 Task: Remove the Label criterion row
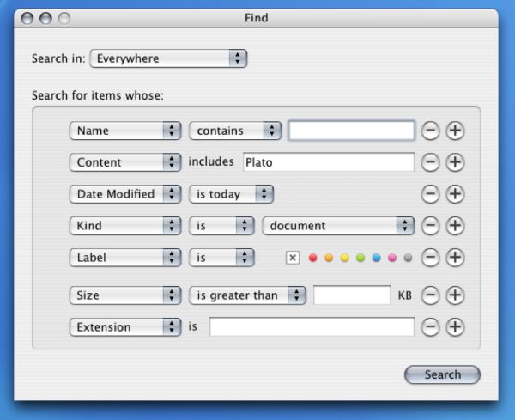click(x=431, y=257)
